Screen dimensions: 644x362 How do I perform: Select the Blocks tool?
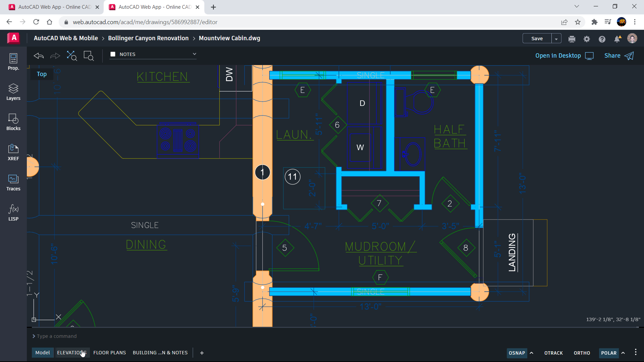click(x=13, y=122)
